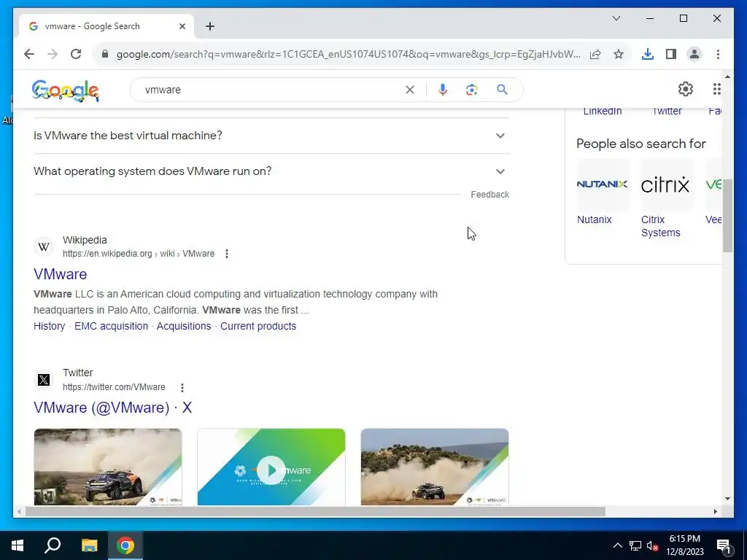Screen dimensions: 747x560
Task: Click the vertical scrollbar thumb
Action: pyautogui.click(x=727, y=217)
